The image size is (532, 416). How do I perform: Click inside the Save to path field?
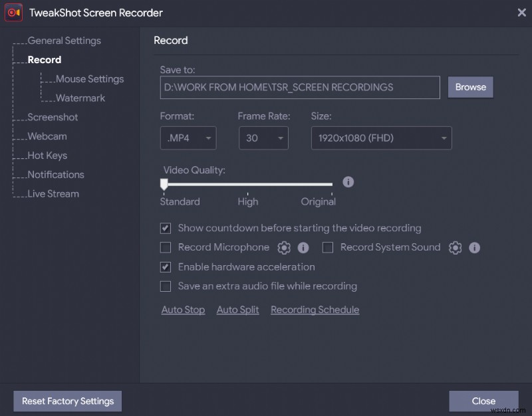(x=299, y=87)
